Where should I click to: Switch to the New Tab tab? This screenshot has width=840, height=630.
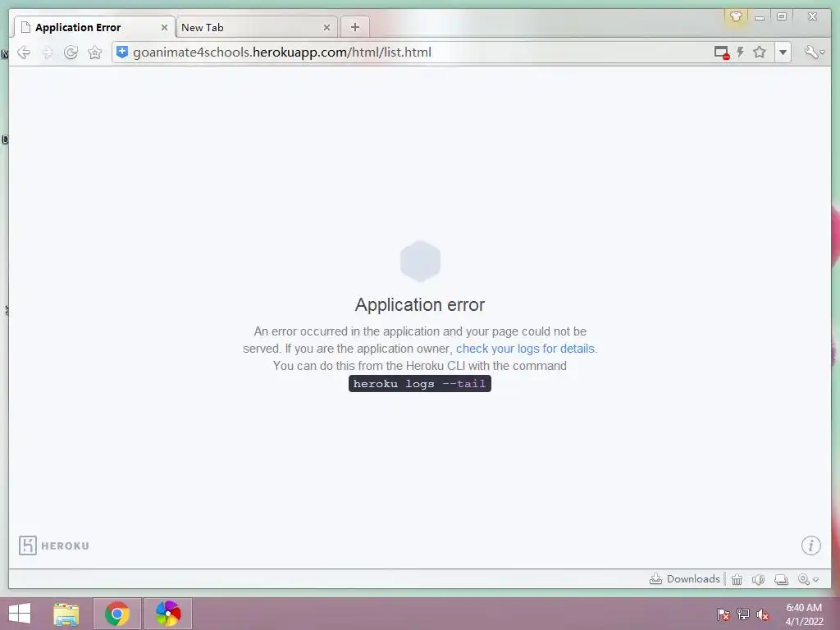pos(256,27)
